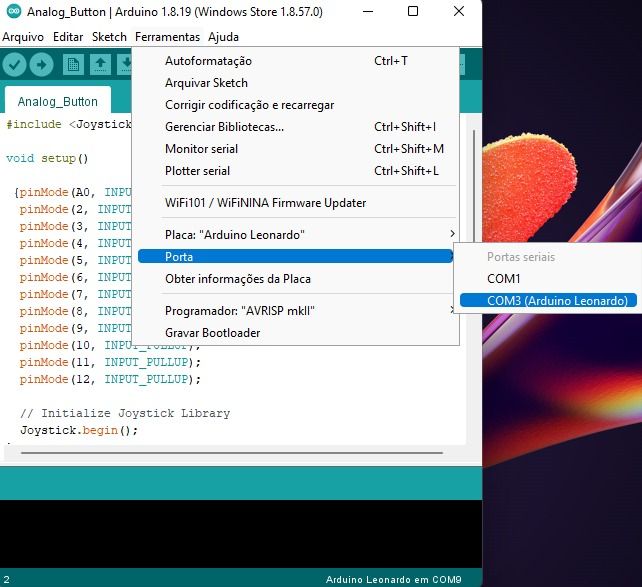This screenshot has height=587, width=642.
Task: Select the COM1 serial port
Action: coord(548,279)
